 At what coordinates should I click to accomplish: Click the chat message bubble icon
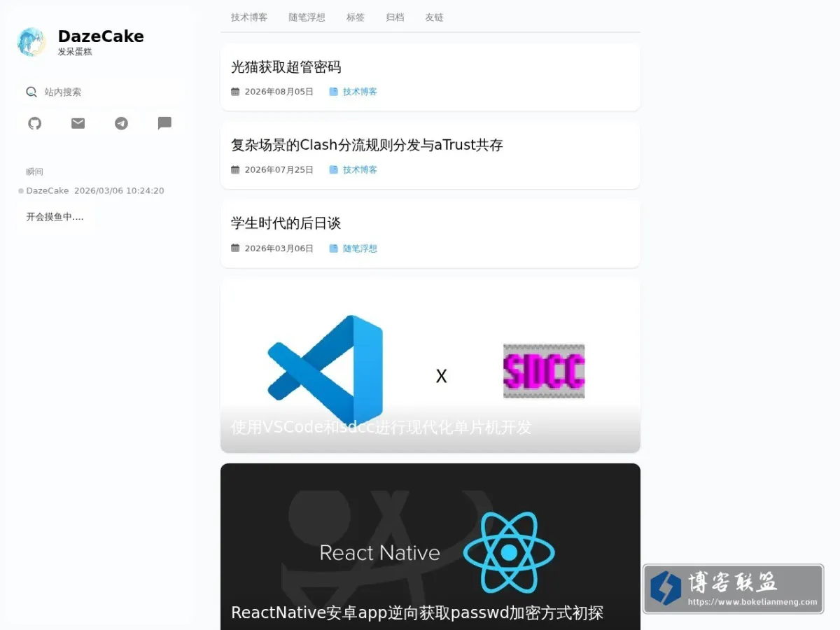tap(164, 123)
